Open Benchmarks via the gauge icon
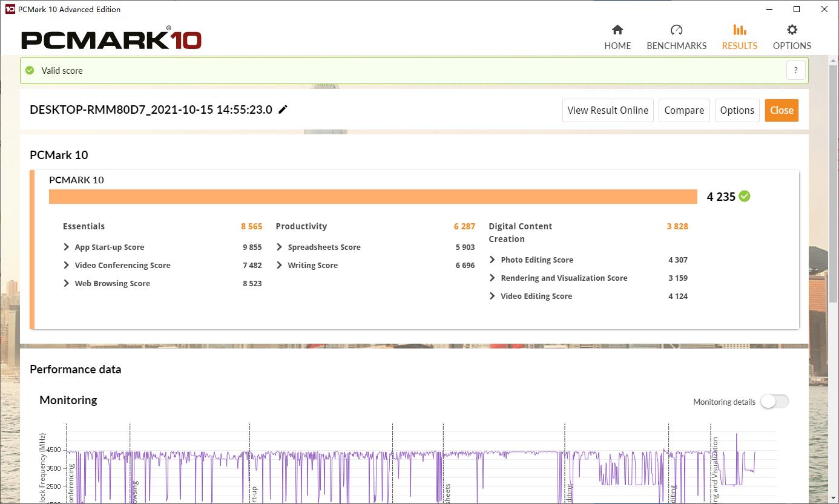 [x=676, y=30]
